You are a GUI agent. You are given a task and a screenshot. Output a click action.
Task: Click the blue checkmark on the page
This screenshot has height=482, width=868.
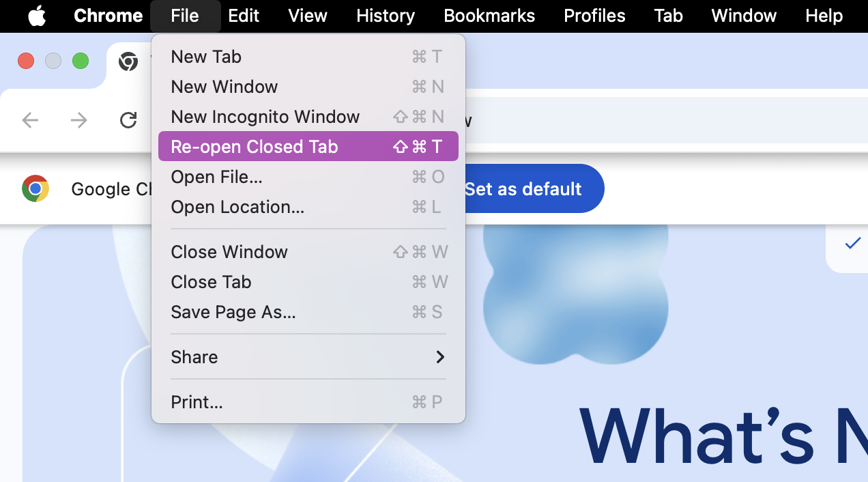(852, 243)
